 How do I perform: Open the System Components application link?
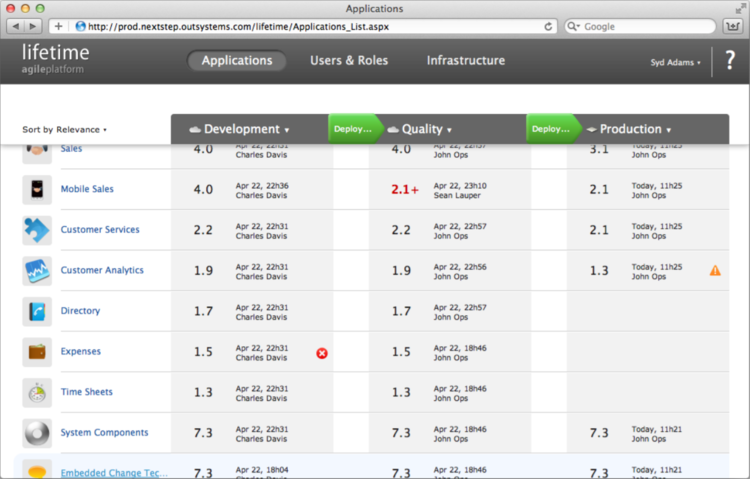[104, 433]
